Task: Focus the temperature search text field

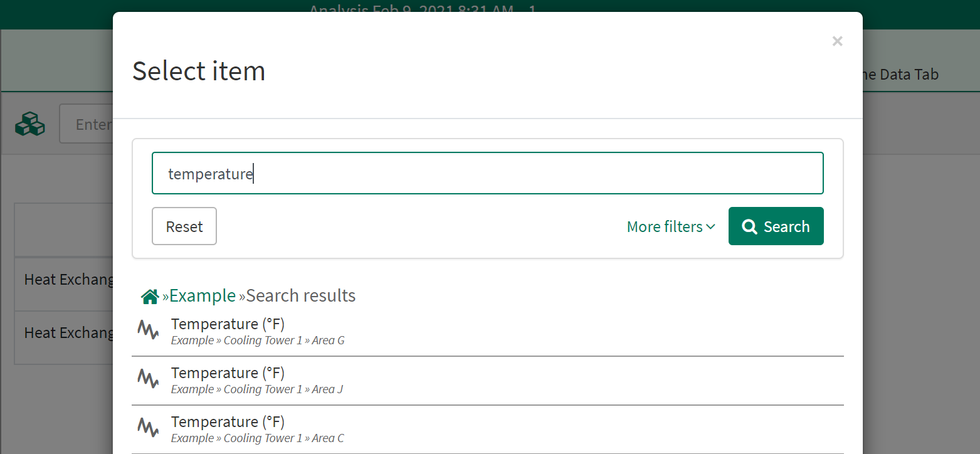Action: click(487, 174)
